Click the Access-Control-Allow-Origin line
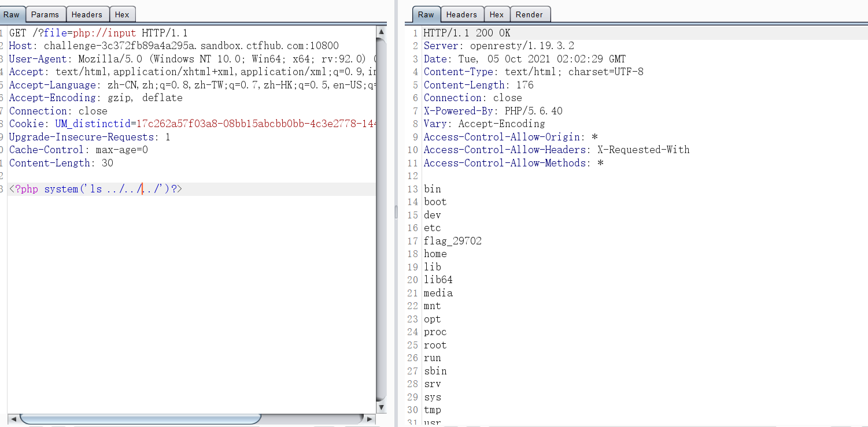The image size is (868, 427). tap(511, 137)
